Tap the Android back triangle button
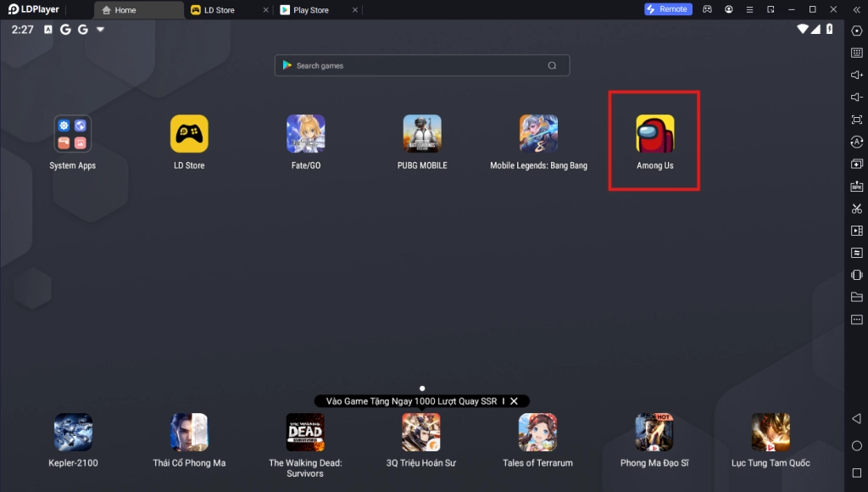The width and height of the screenshot is (868, 492). [856, 418]
